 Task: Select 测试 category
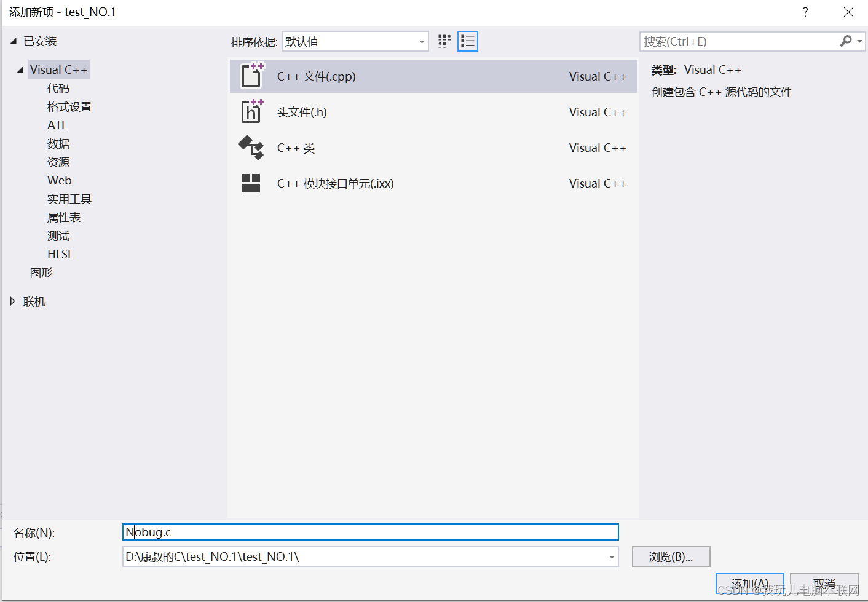58,236
